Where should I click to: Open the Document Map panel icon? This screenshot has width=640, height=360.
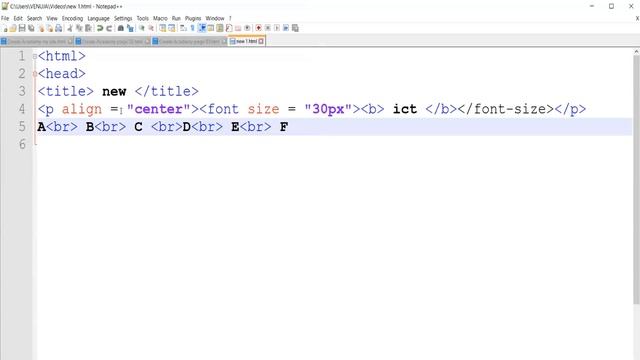(x=220, y=28)
